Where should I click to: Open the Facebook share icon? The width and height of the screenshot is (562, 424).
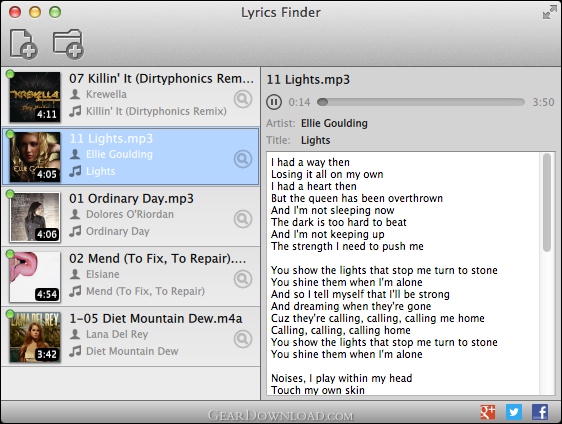[540, 412]
